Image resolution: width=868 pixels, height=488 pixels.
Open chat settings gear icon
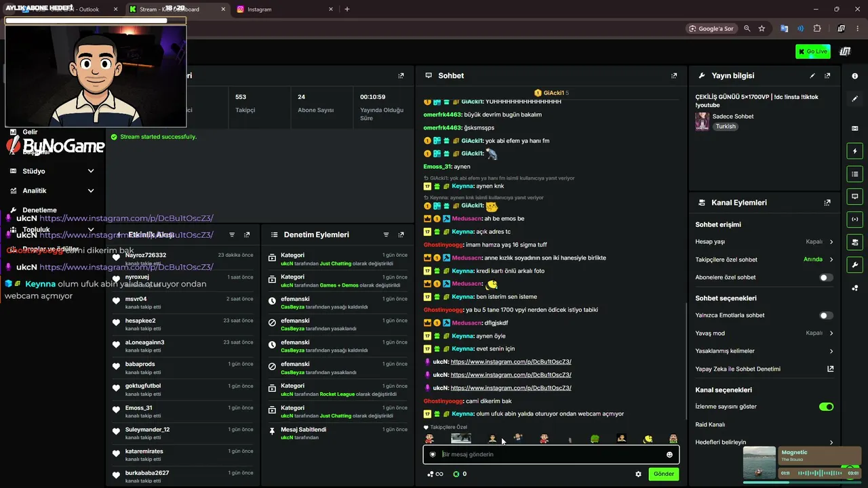click(x=638, y=474)
